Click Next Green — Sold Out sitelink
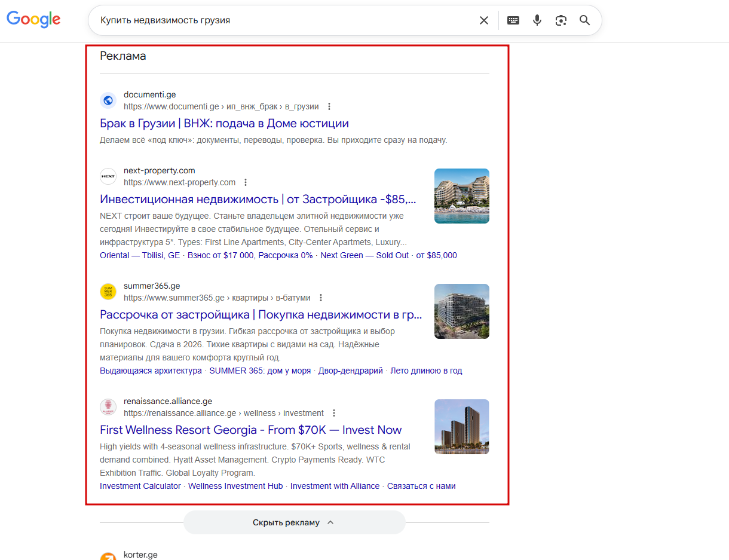Image resolution: width=729 pixels, height=560 pixels. 364,255
